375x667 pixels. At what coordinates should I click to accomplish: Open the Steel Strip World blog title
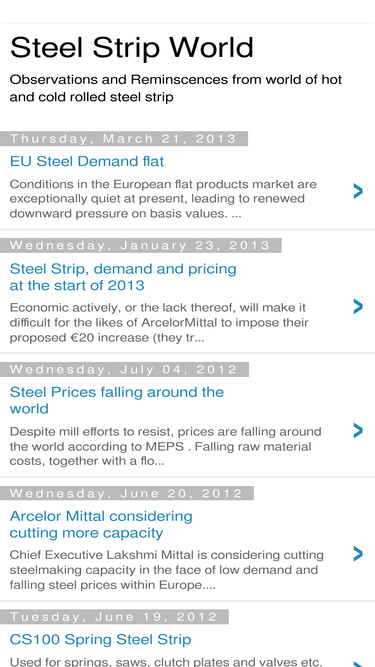point(131,47)
